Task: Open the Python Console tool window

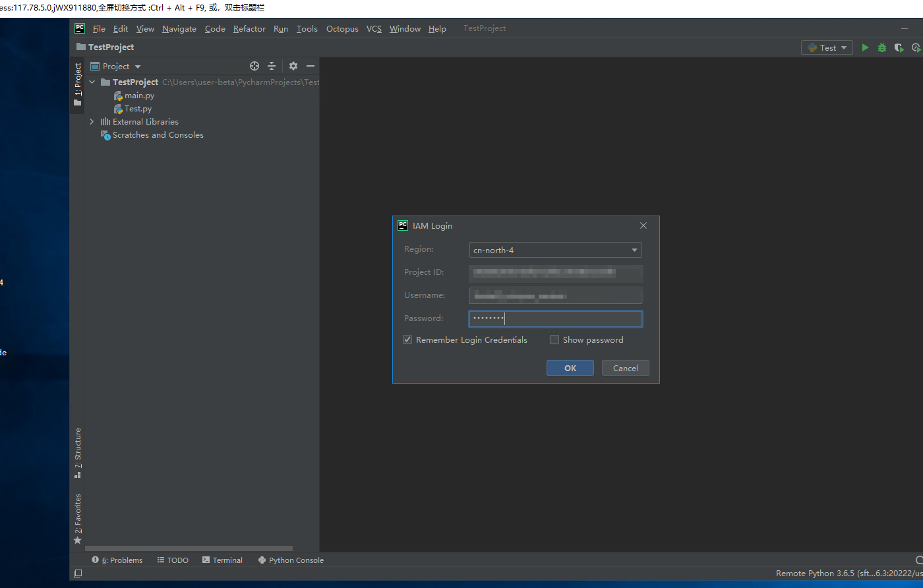Action: (x=291, y=560)
